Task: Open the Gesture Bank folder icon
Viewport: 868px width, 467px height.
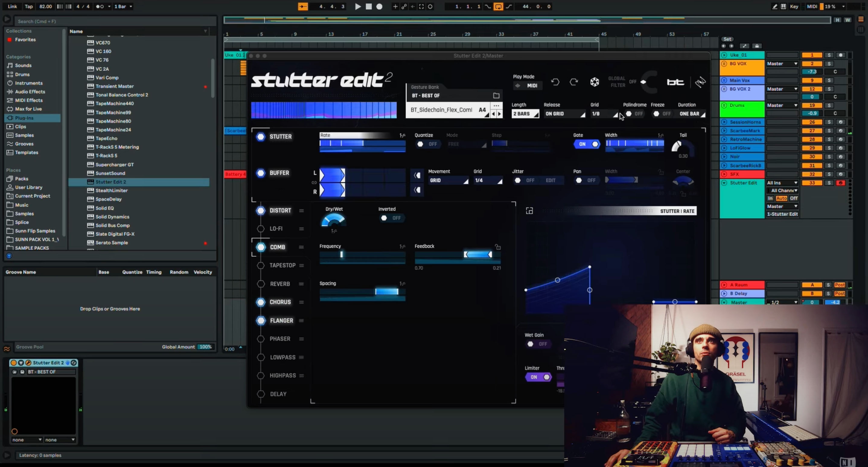Action: point(496,96)
